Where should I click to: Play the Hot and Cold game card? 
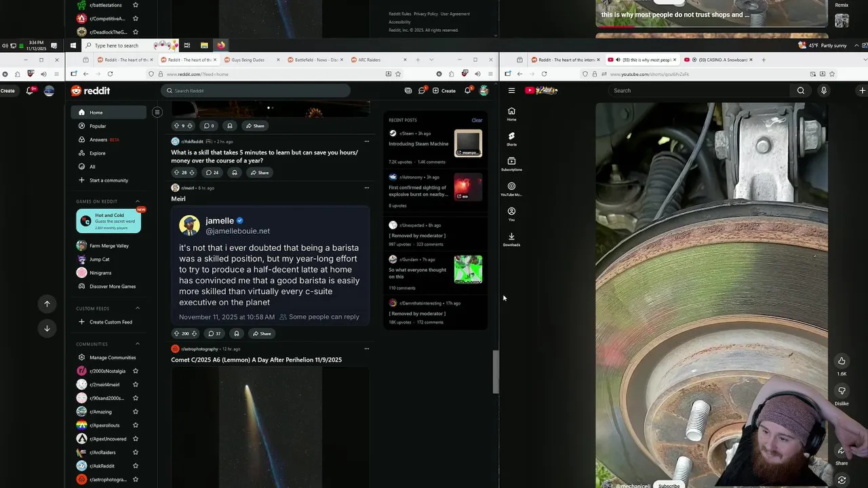tap(108, 222)
